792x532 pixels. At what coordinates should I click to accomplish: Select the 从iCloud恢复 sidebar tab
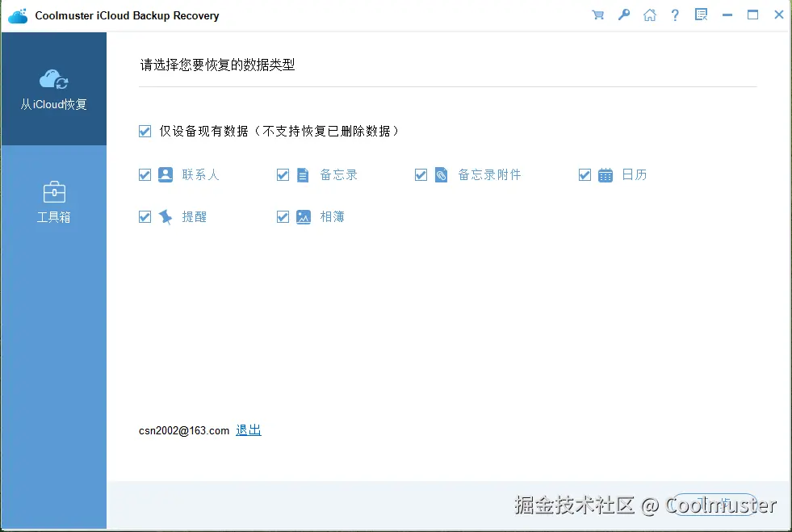53,89
